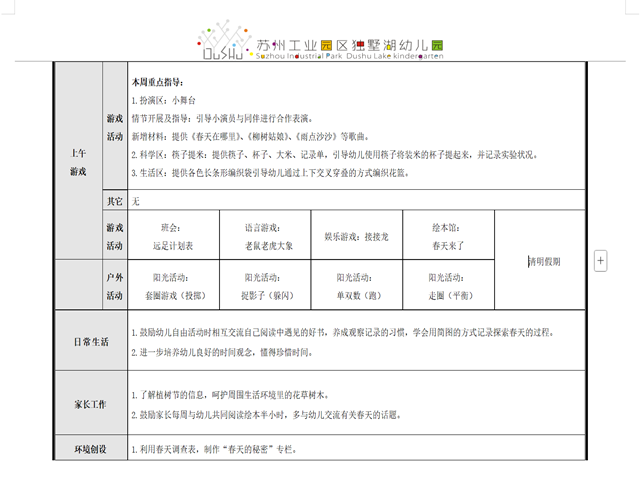The height and width of the screenshot is (480, 640).
Task: Click the line starting 2.进一步培养幼儿
Action: pos(222,352)
